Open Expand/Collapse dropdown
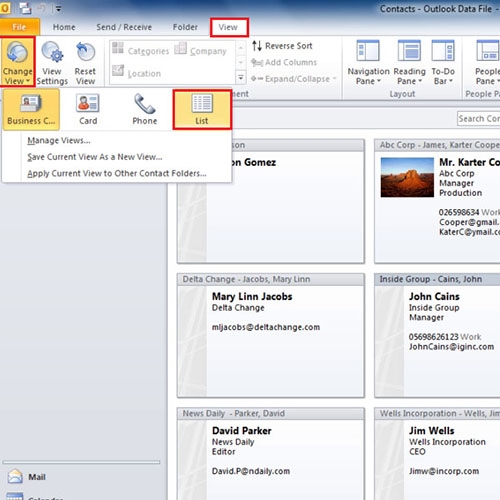 tap(294, 79)
